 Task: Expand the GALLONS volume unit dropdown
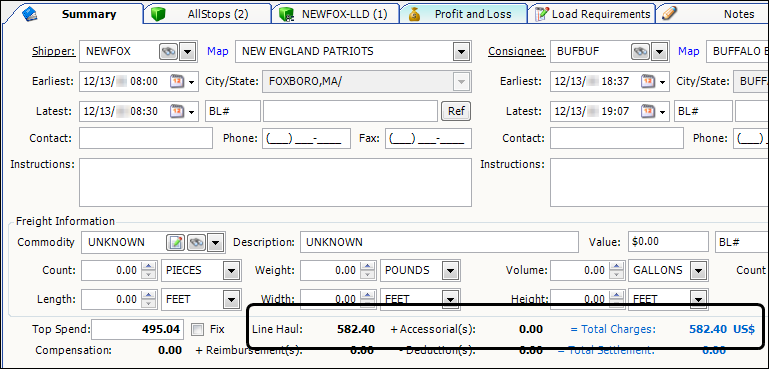699,270
